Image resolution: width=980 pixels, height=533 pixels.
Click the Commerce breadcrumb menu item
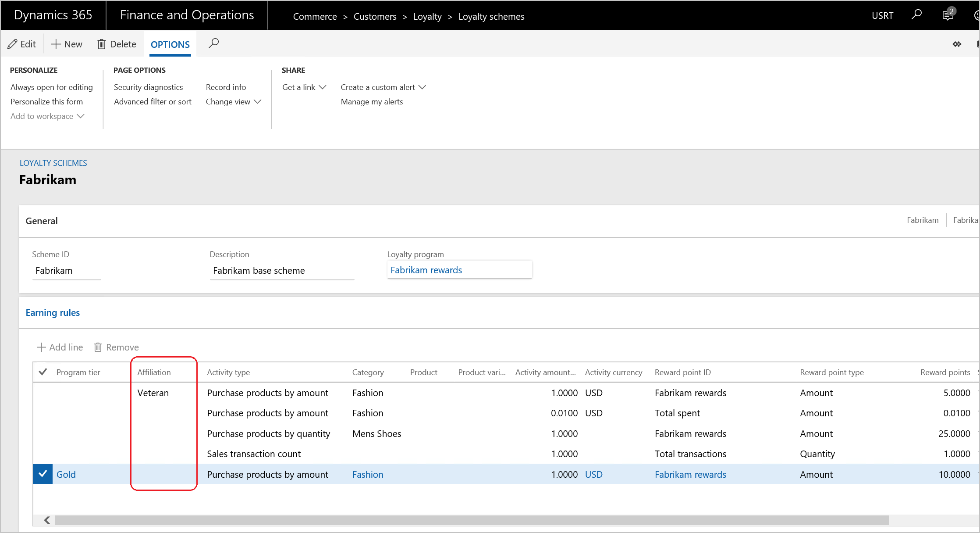coord(315,16)
